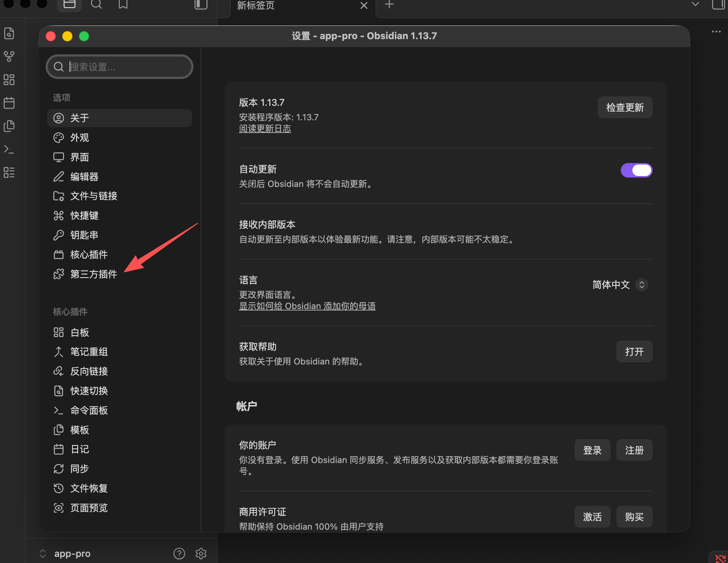
Task: Open the 第三方插件 settings section
Action: (x=120, y=274)
